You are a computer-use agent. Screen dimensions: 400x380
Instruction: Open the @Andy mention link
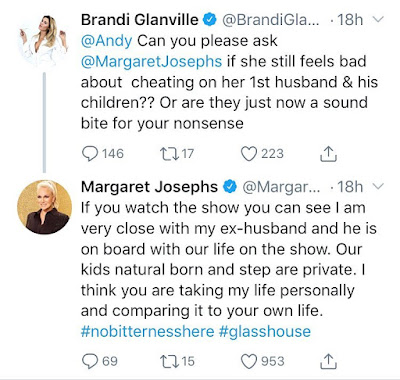(x=107, y=41)
